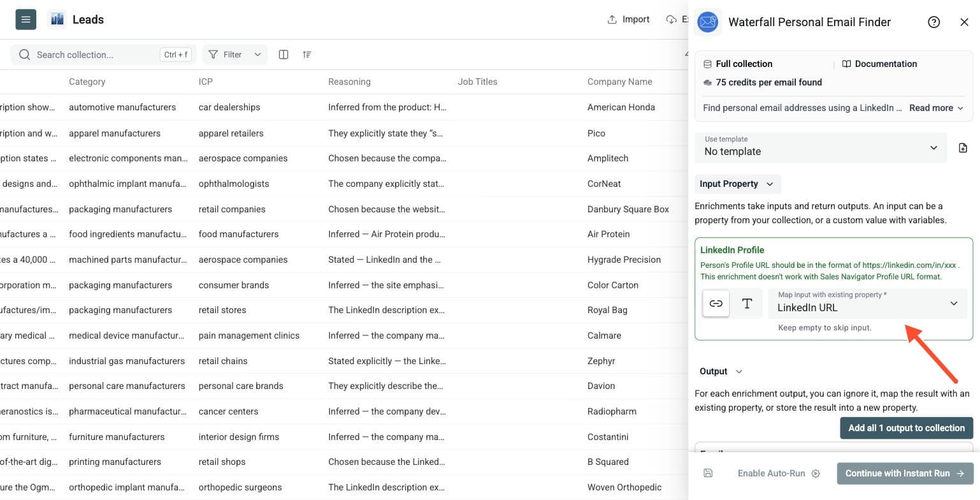Open the column layout view icon
Screen dimensions: 980x500
point(284,55)
